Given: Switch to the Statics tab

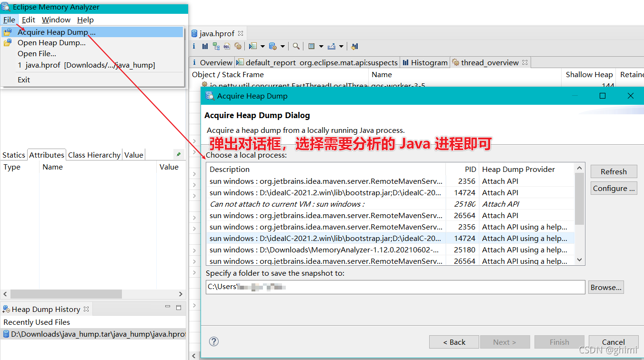Looking at the screenshot, I should click(14, 155).
